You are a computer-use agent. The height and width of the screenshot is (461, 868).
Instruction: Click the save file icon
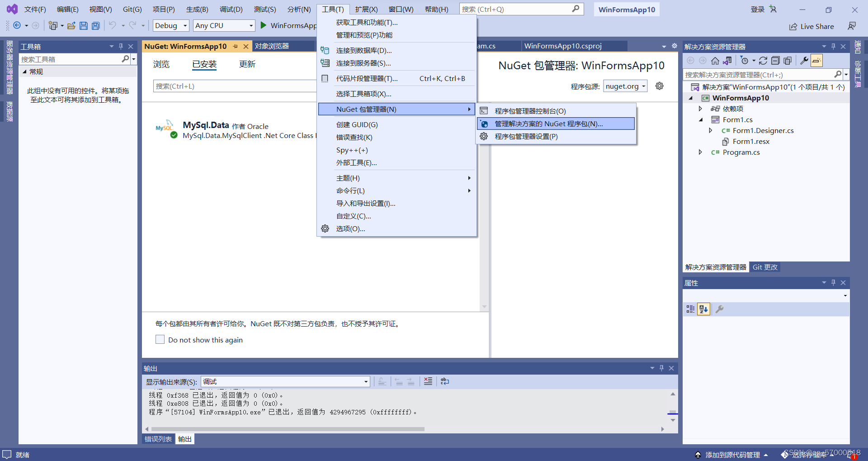click(x=84, y=26)
